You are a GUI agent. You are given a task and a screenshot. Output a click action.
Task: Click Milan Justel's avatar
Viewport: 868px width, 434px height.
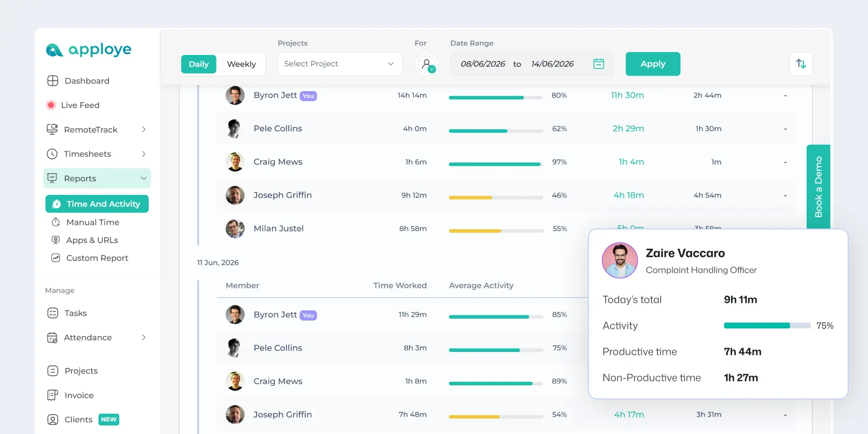pyautogui.click(x=235, y=229)
